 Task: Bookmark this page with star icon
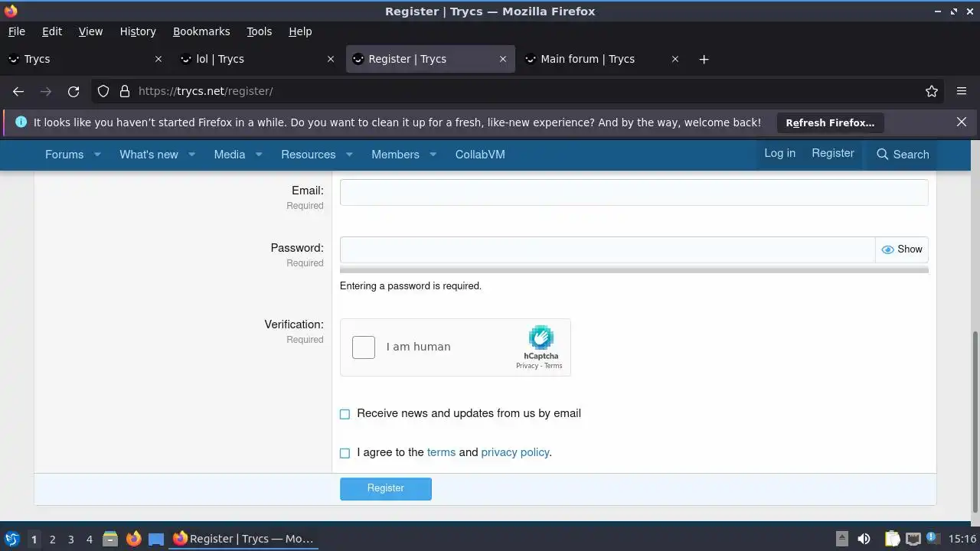click(x=932, y=91)
